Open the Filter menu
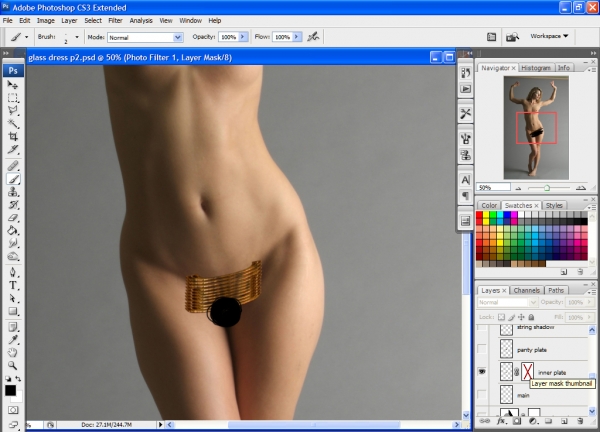The width and height of the screenshot is (600, 432). [x=115, y=21]
